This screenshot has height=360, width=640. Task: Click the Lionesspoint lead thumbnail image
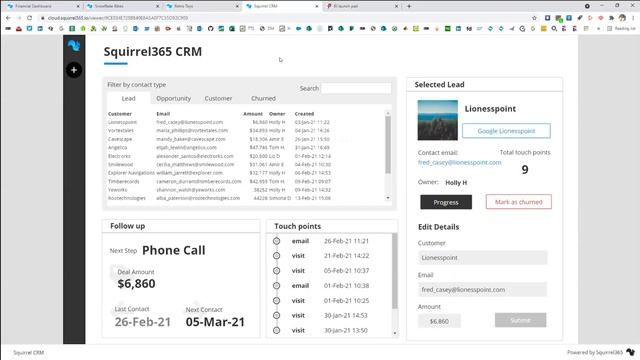438,120
